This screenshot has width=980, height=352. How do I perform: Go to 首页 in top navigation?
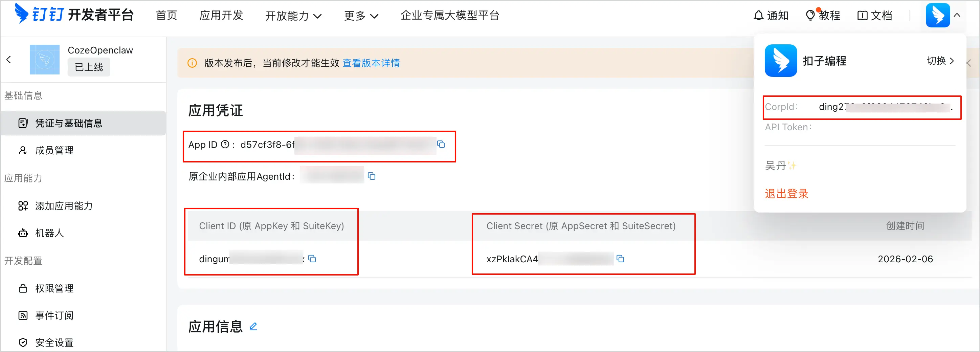click(166, 16)
